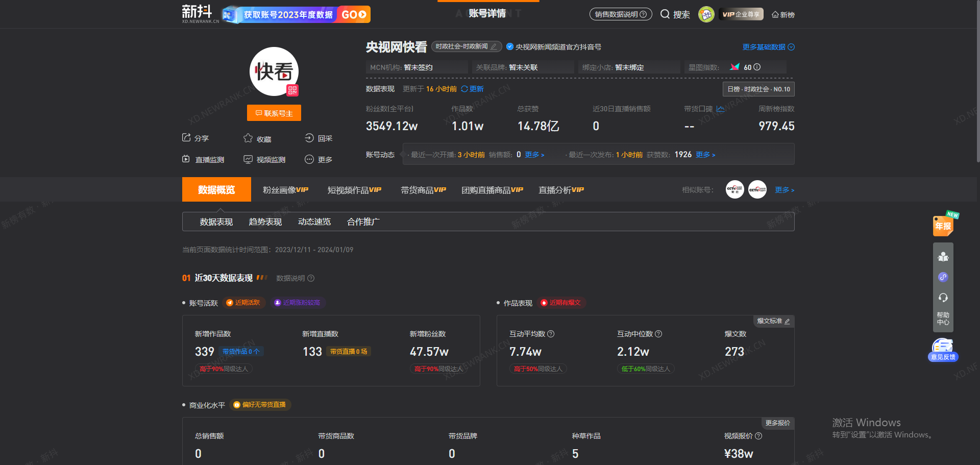Click the 回采 icon
This screenshot has height=465, width=980.
[x=309, y=138]
